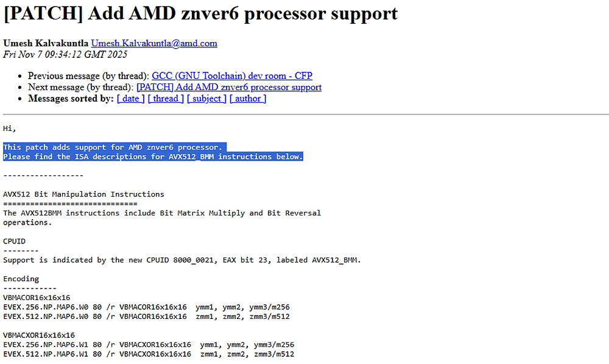The image size is (609, 364).
Task: Sort messages by subject
Action: point(206,99)
